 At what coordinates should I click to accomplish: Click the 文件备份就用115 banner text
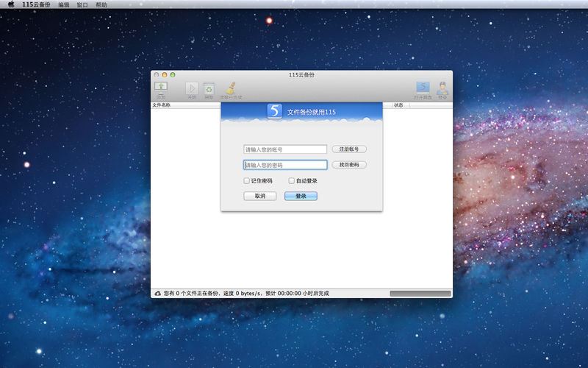click(312, 112)
